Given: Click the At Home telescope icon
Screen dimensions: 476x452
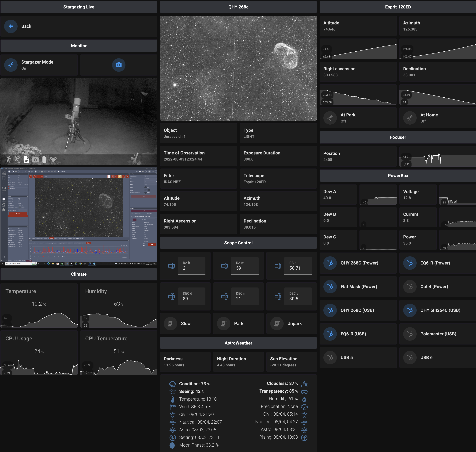Looking at the screenshot, I should pos(410,118).
